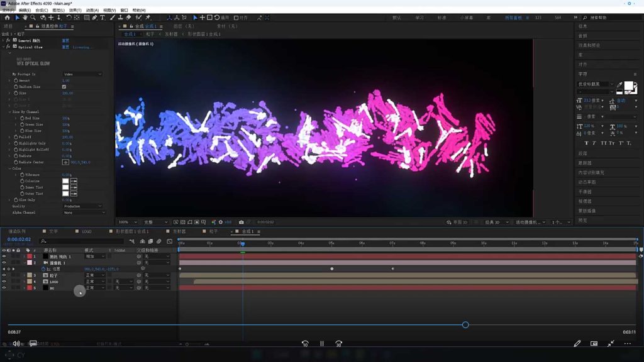
Task: Click the timeline timecode 0:00:02:02 field
Action: (x=19, y=239)
